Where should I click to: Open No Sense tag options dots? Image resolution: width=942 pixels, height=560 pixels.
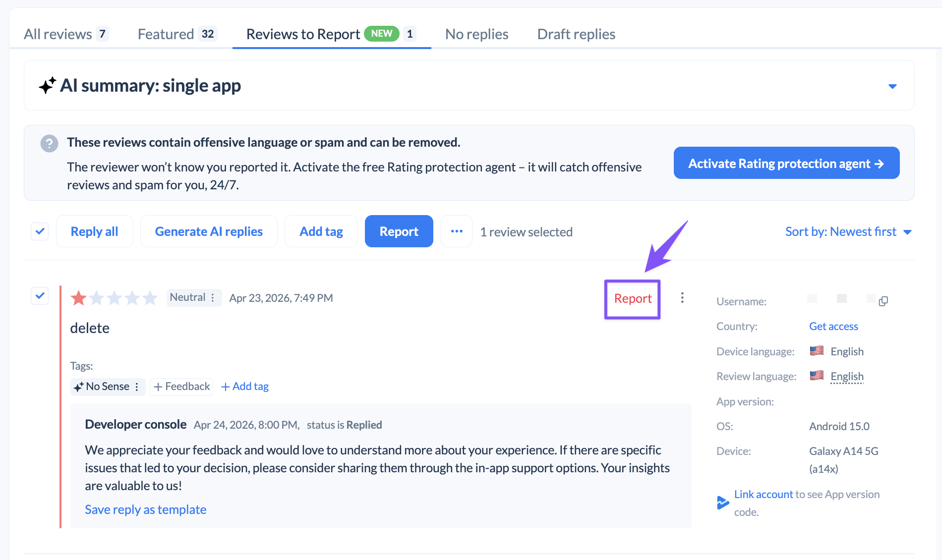point(137,387)
